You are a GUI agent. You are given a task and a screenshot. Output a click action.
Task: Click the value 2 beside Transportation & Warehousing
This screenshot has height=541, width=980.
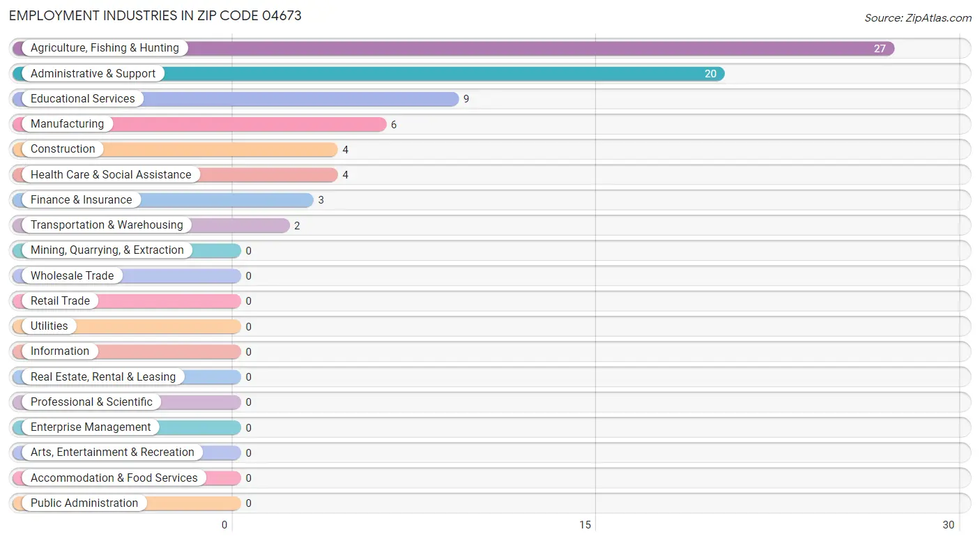click(297, 226)
